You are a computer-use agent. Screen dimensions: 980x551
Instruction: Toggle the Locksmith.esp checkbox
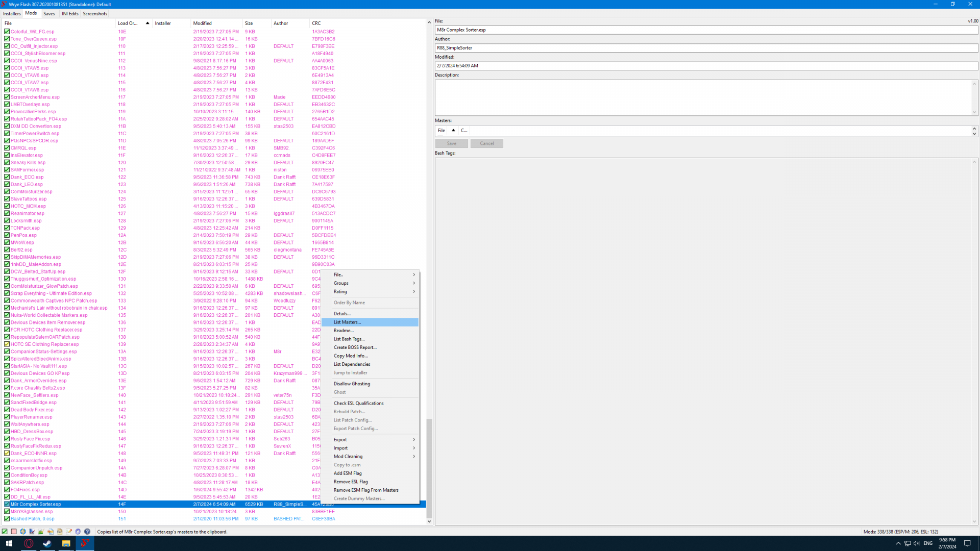(x=7, y=221)
